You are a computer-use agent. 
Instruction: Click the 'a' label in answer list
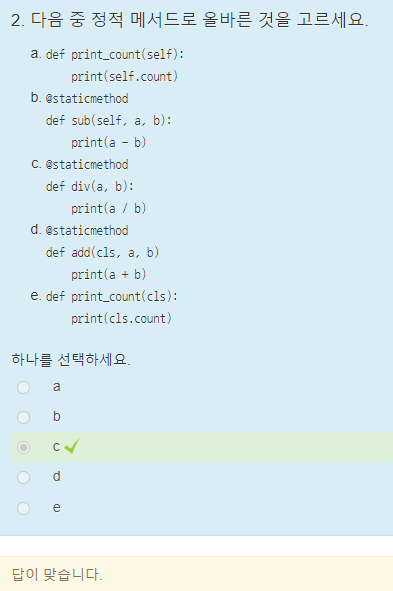click(57, 387)
